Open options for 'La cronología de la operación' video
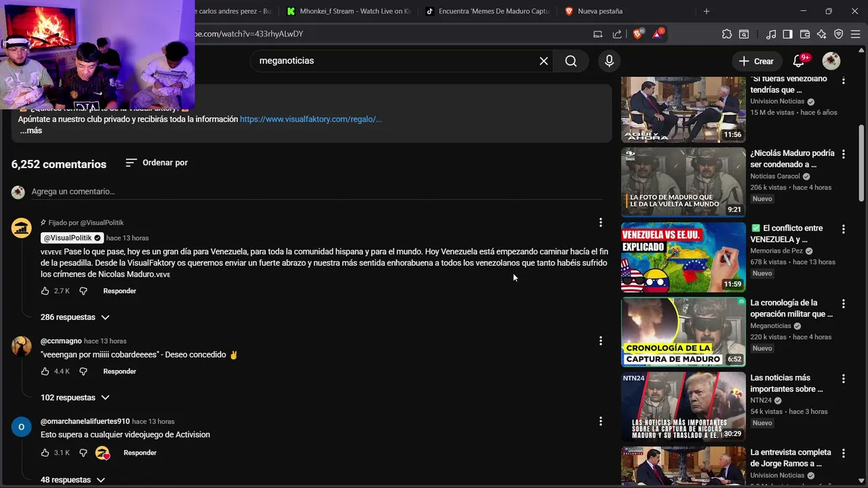The height and width of the screenshot is (488, 868). 844,304
